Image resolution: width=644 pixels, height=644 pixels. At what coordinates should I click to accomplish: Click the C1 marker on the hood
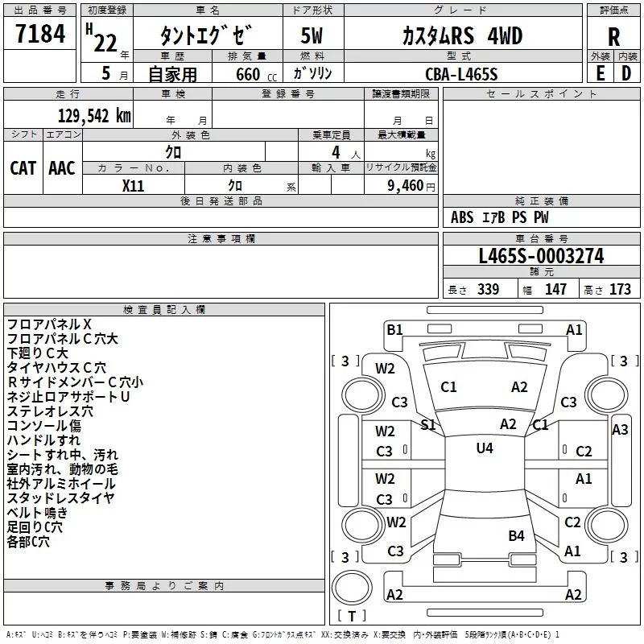448,387
